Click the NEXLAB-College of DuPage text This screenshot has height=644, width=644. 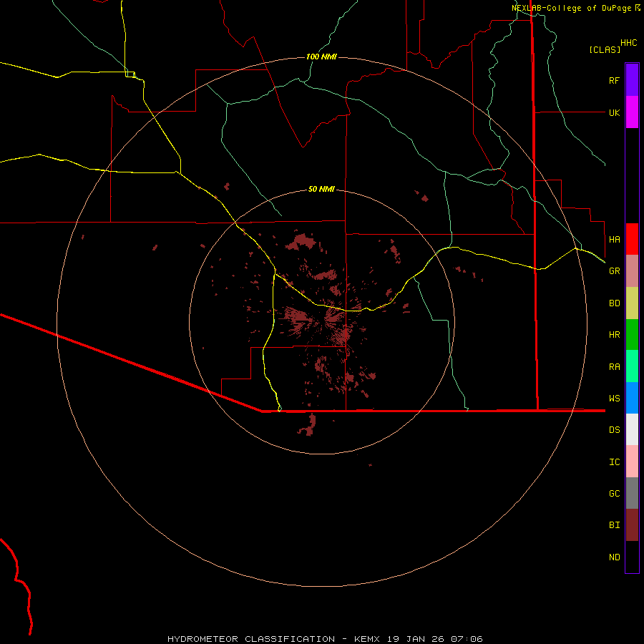tap(571, 8)
